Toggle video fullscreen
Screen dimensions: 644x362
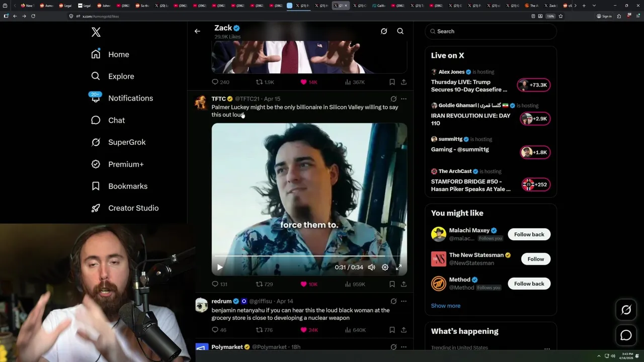coord(398,267)
